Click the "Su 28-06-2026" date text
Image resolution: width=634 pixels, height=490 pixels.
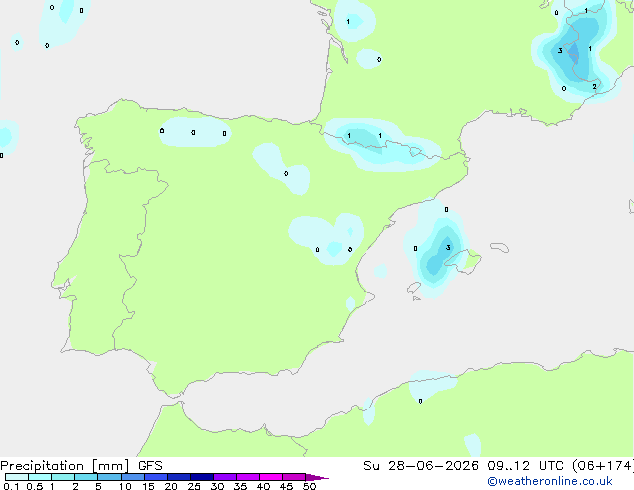pyautogui.click(x=421, y=466)
